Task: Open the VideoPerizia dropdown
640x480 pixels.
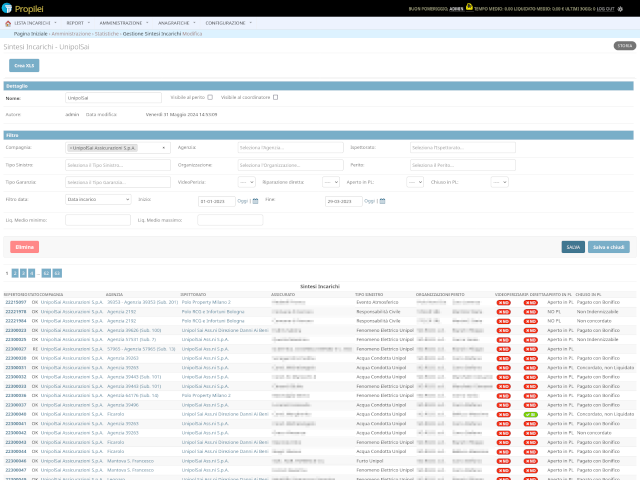Action: 247,182
